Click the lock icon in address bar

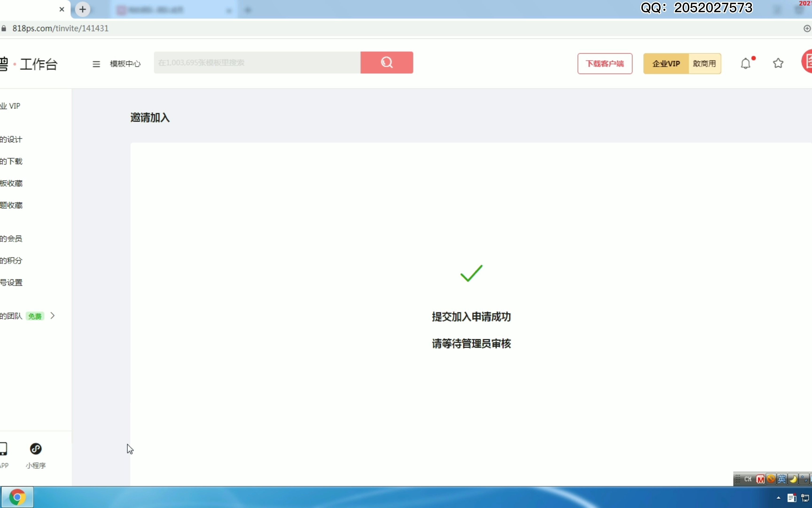pos(4,28)
